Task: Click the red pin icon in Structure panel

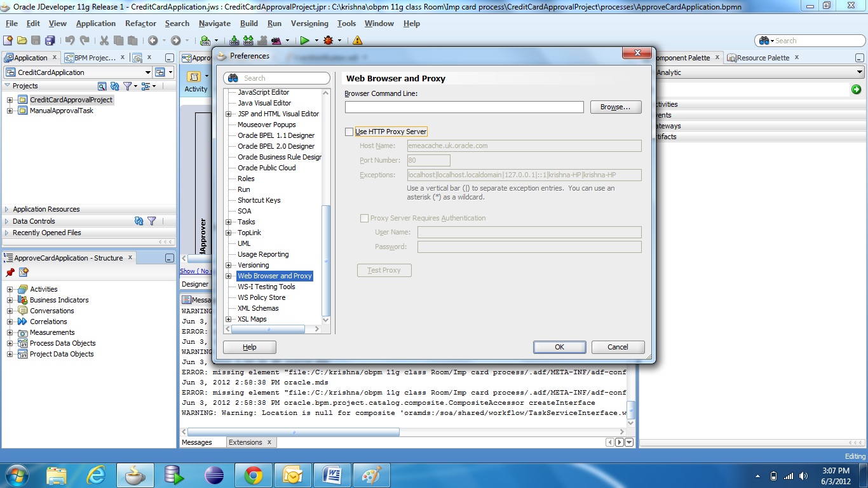Action: pyautogui.click(x=10, y=272)
